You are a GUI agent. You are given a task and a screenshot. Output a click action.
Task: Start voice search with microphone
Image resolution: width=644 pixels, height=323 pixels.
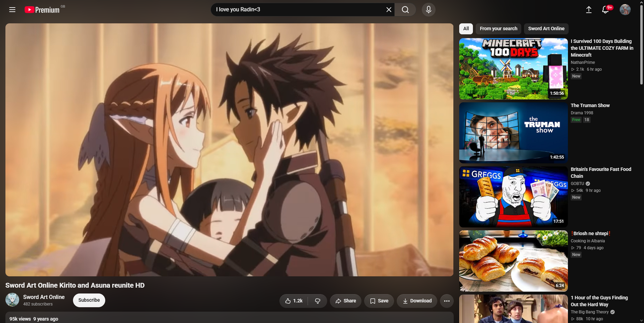[x=428, y=10]
